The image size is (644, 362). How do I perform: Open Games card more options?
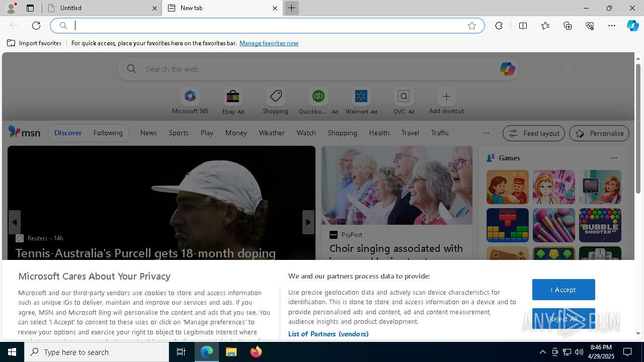pos(614,158)
